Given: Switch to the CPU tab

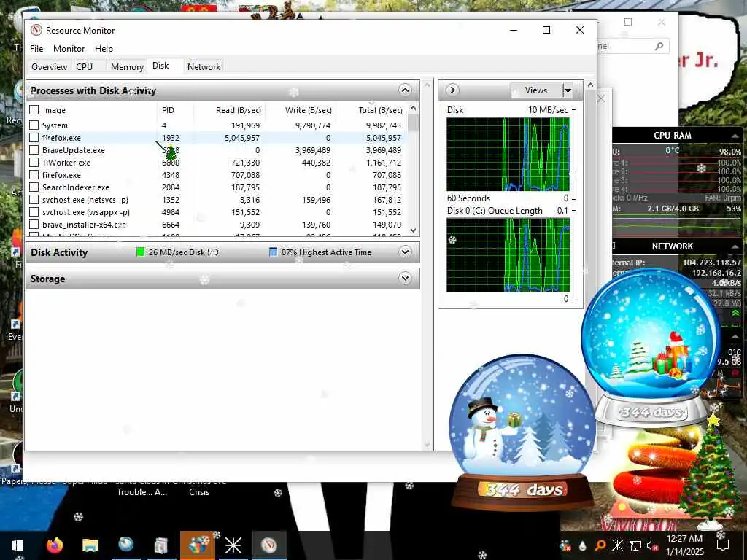Looking at the screenshot, I should coord(85,66).
